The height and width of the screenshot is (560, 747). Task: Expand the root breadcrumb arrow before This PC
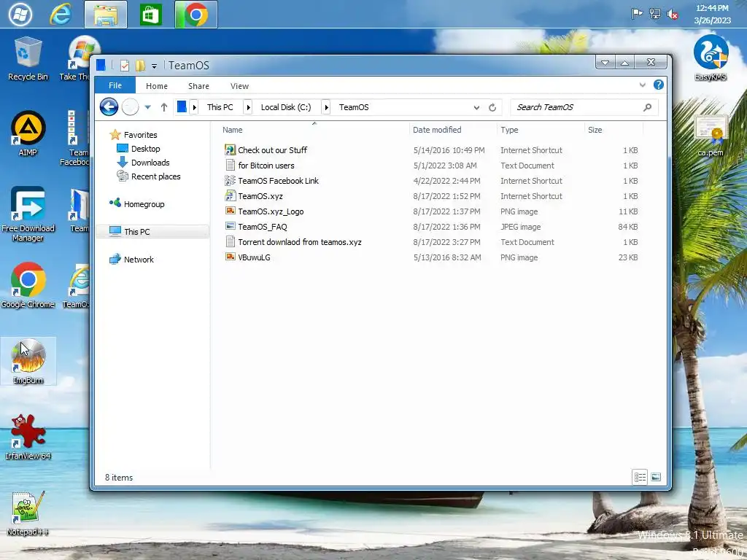coord(194,107)
